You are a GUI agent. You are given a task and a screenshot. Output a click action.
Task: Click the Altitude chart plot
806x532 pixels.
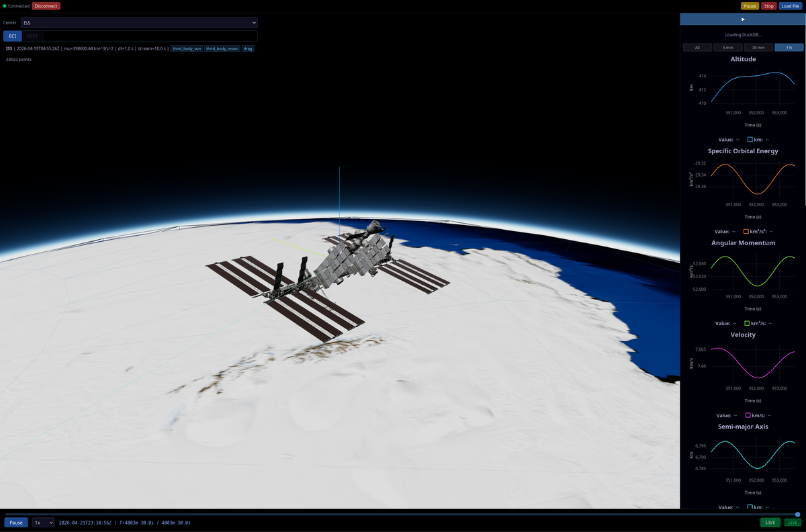753,87
